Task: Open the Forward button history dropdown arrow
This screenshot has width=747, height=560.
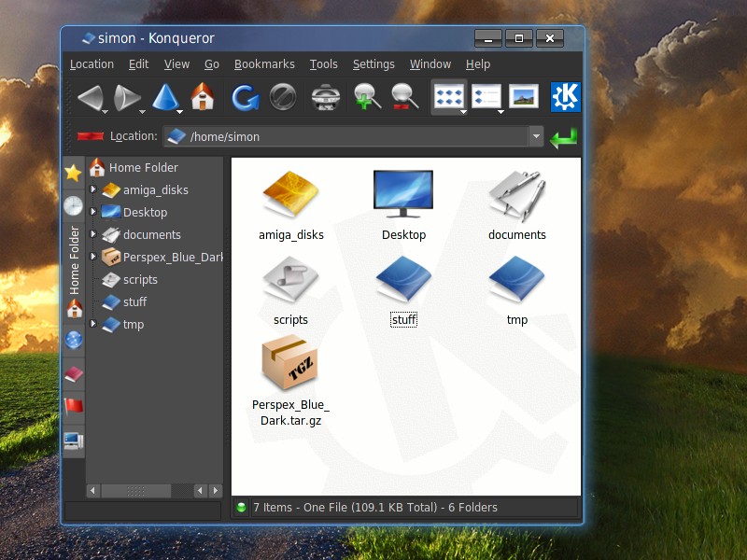Action: point(142,112)
